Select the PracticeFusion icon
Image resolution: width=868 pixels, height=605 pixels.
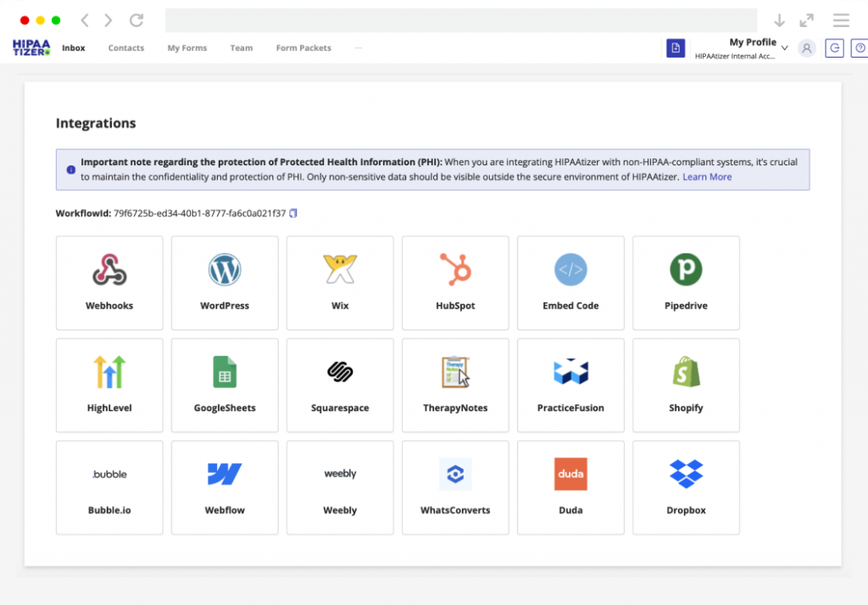pos(570,371)
